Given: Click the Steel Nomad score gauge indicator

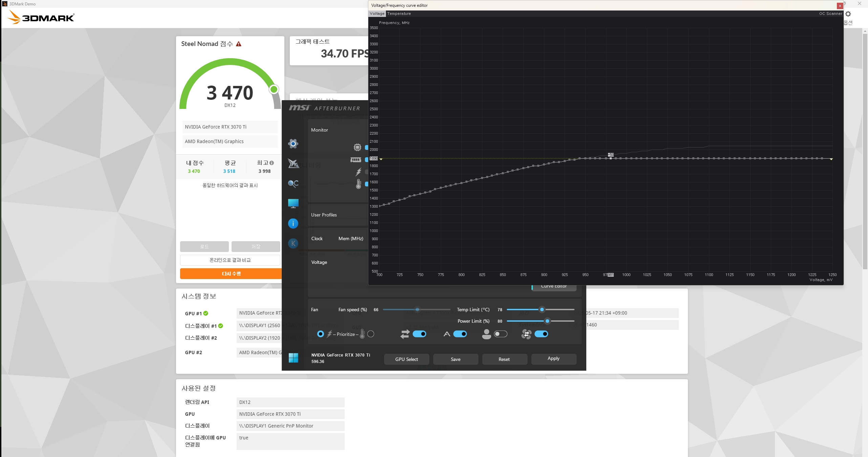Looking at the screenshot, I should [274, 89].
